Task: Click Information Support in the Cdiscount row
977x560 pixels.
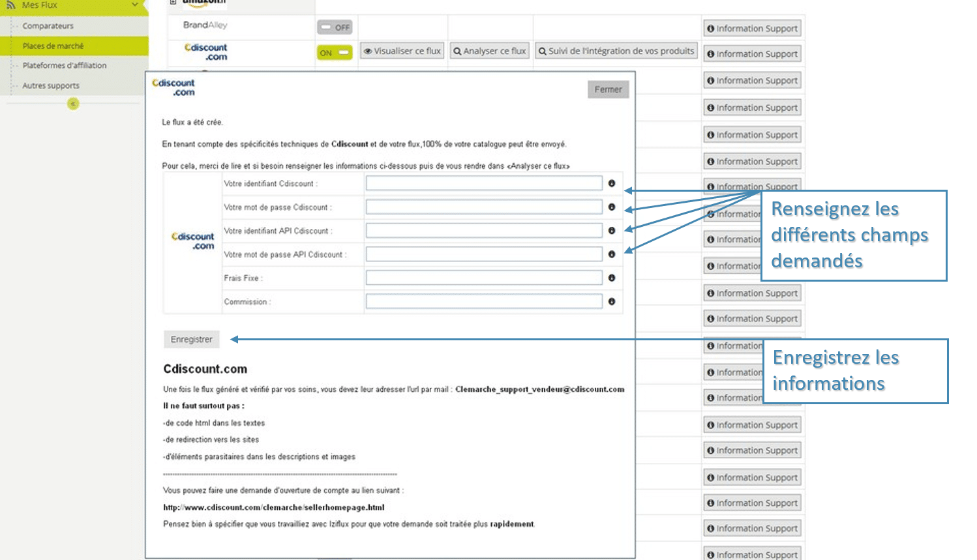Action: [752, 54]
